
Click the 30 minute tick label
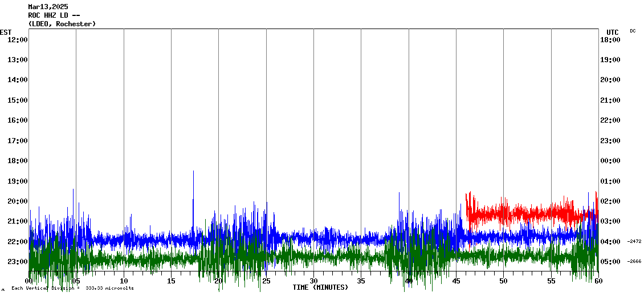(x=313, y=281)
